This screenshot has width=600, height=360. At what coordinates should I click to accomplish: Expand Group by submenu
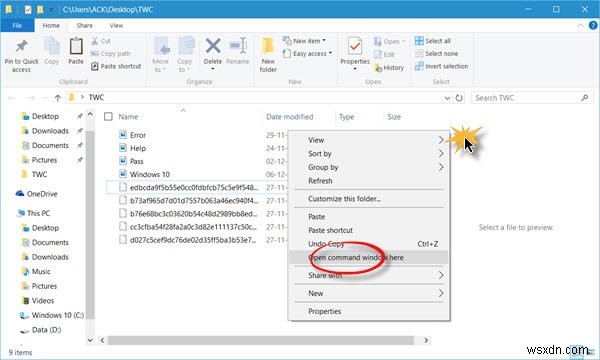(441, 168)
